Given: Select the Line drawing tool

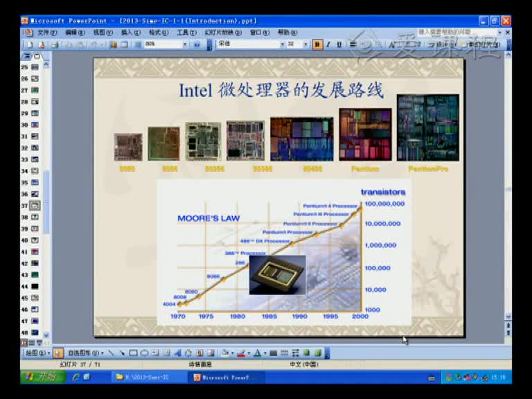Looking at the screenshot, I should pos(111,353).
